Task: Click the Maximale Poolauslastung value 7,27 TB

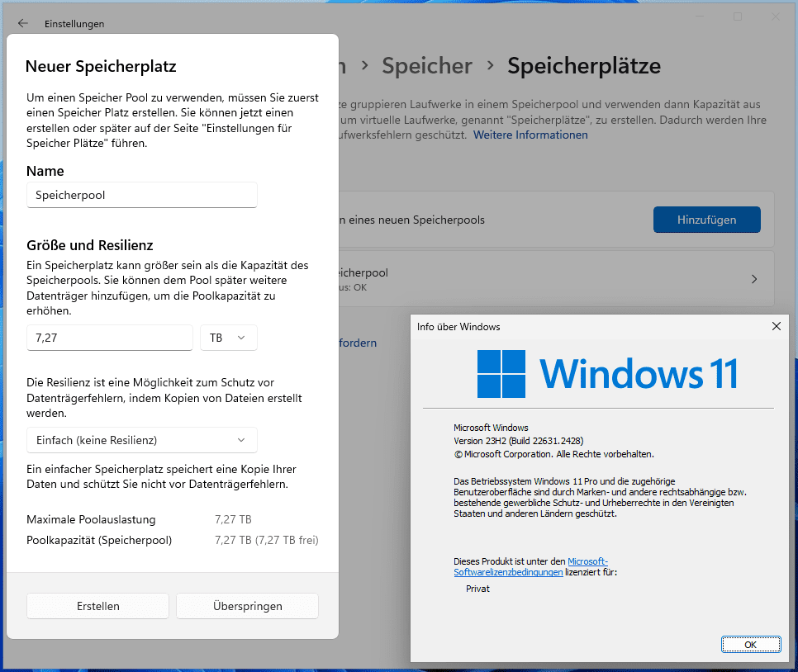Action: (233, 519)
